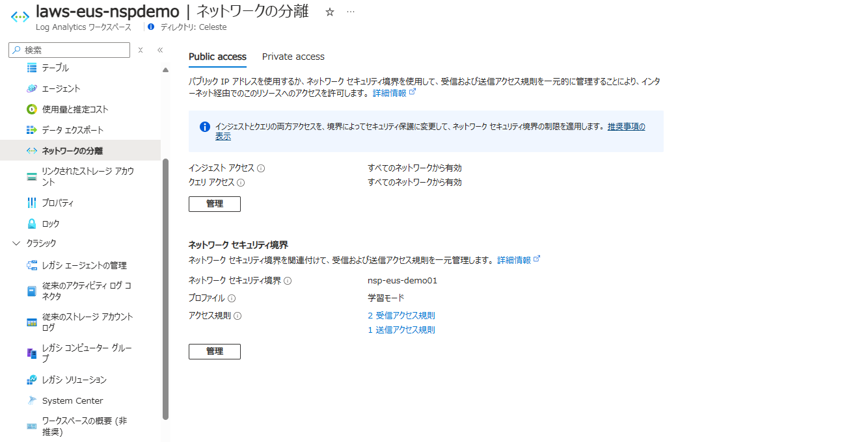Switch to the Private access tab
Viewport: 868px width, 442px height.
tap(293, 57)
